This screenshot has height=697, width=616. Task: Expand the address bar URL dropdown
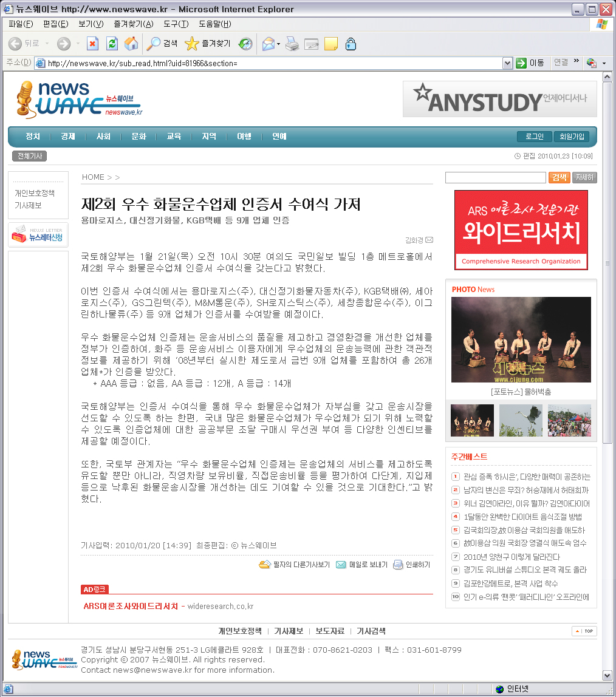[508, 63]
